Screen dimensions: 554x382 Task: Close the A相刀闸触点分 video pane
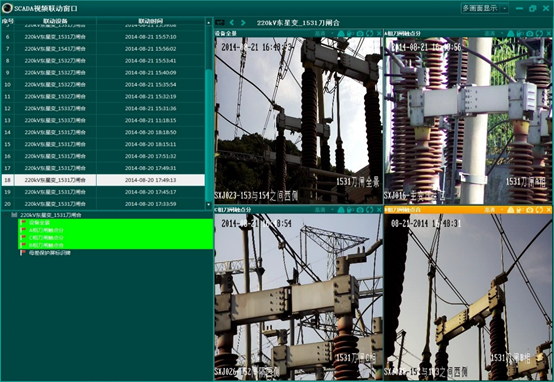point(548,33)
